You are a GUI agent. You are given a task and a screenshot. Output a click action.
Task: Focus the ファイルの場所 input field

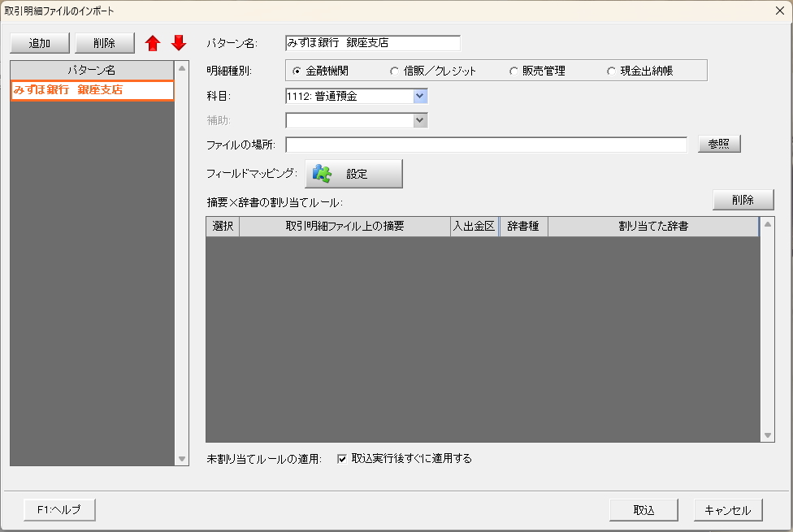(x=486, y=145)
